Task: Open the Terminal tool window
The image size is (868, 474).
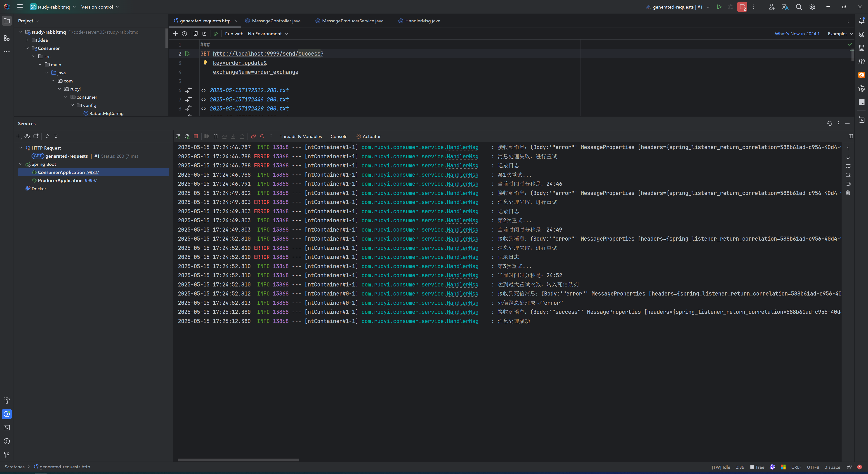Action: tap(7, 428)
